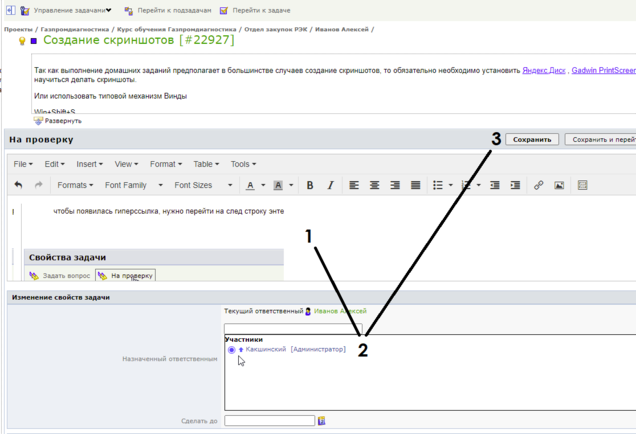
Task: Open the Insert menu in the editor
Action: click(89, 164)
